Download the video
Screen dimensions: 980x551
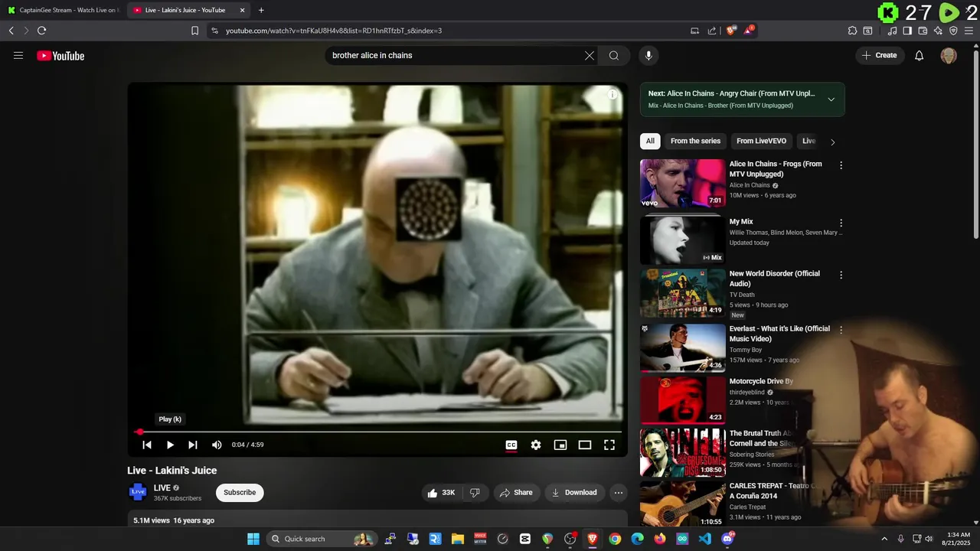click(x=574, y=493)
